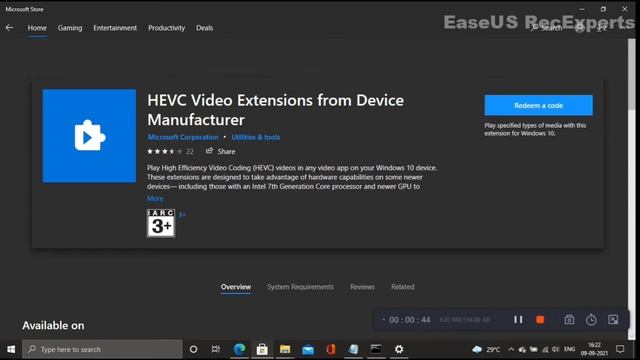Open the notification center icon
This screenshot has width=640, height=360.
[620, 349]
